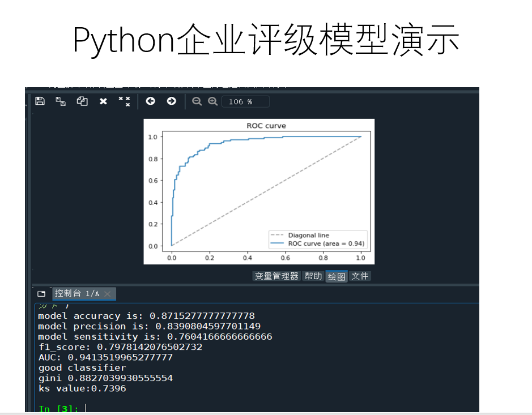The width and height of the screenshot is (532, 415).
Task: Switch to the 变量管理器 tab
Action: tap(276, 276)
